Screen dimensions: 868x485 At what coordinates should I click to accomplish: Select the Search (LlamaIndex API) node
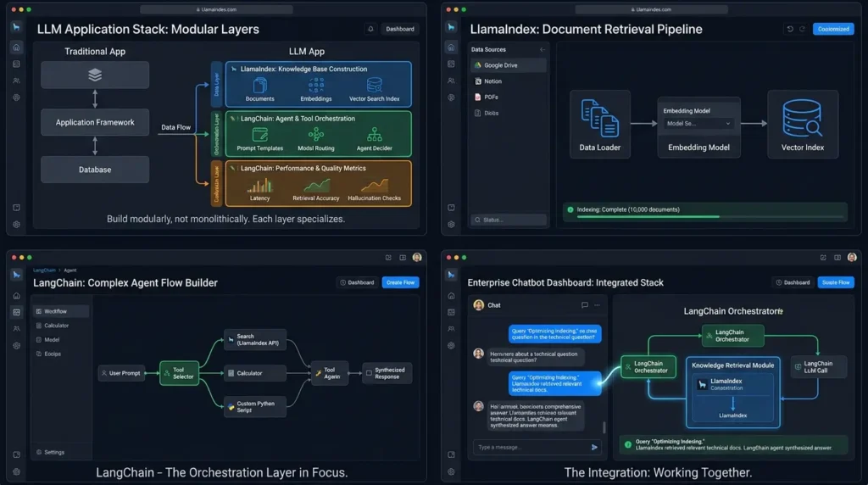[255, 339]
